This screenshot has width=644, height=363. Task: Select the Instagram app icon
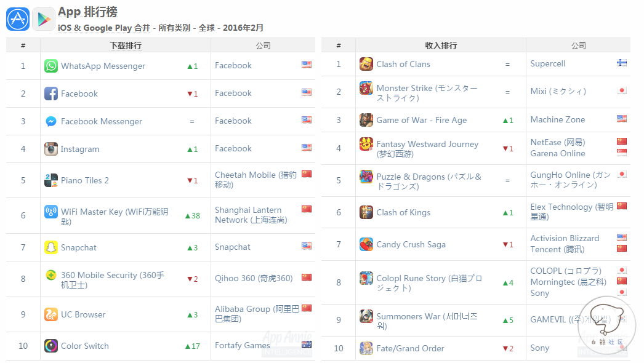click(50, 148)
